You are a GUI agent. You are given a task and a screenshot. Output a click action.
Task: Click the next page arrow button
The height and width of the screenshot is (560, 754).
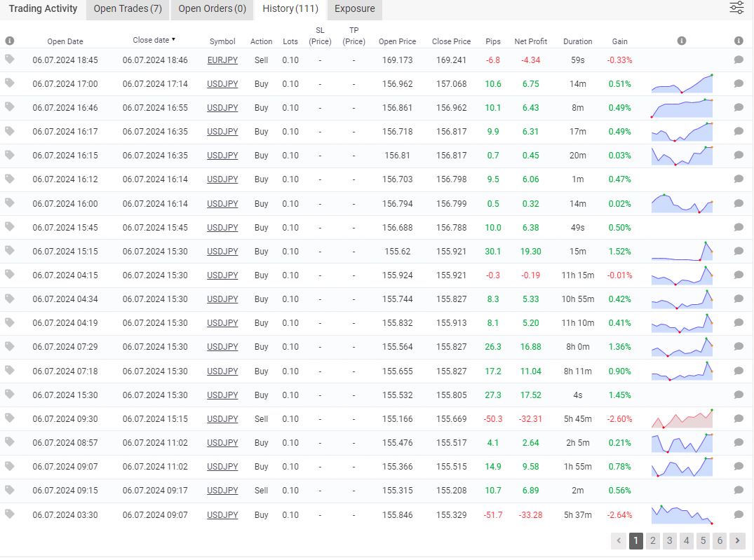(737, 540)
